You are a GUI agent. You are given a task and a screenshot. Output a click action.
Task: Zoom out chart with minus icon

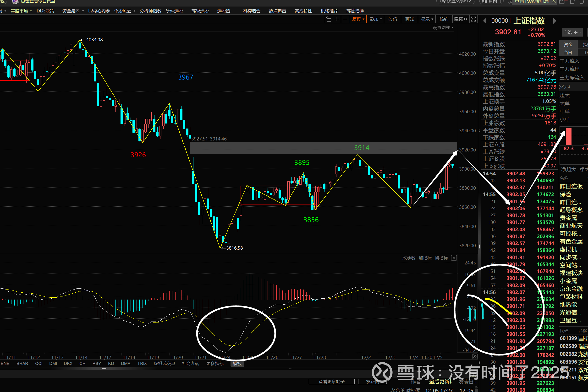click(x=345, y=19)
